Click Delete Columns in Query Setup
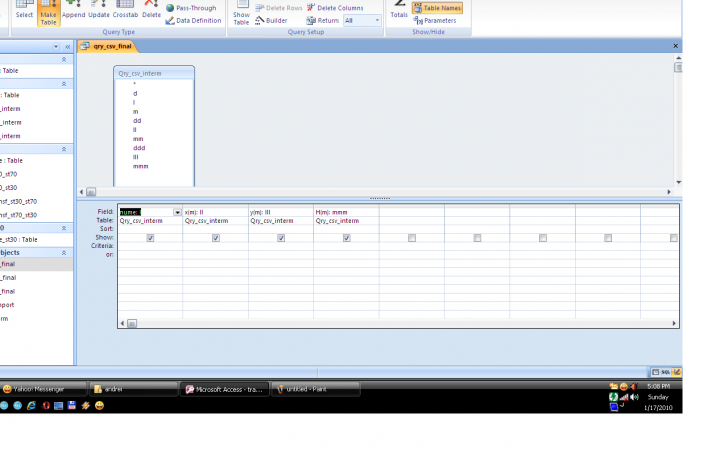728x455 pixels. point(335,8)
